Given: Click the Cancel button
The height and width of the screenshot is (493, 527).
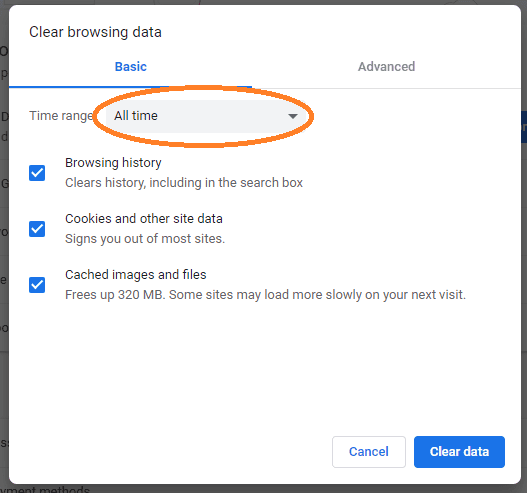Looking at the screenshot, I should tap(369, 452).
